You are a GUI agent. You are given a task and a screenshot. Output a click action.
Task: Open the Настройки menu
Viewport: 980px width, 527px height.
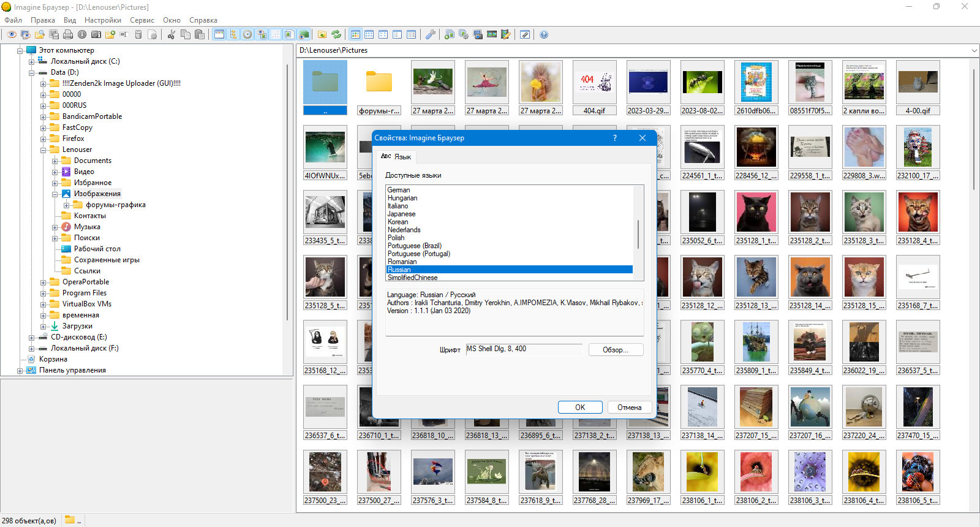102,20
